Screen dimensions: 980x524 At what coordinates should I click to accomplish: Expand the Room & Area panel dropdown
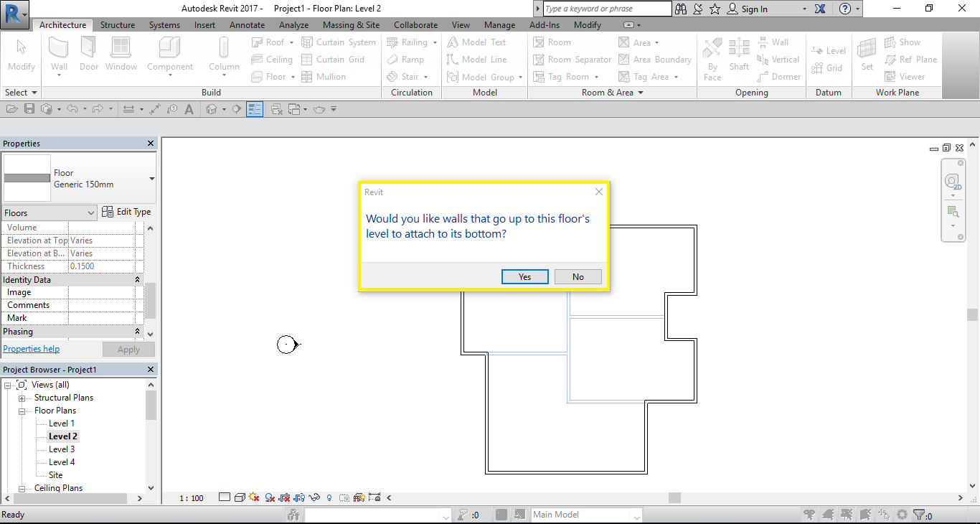tap(641, 93)
